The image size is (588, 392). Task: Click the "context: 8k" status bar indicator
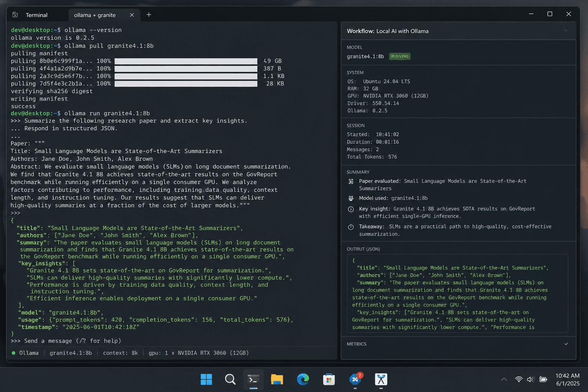click(120, 353)
